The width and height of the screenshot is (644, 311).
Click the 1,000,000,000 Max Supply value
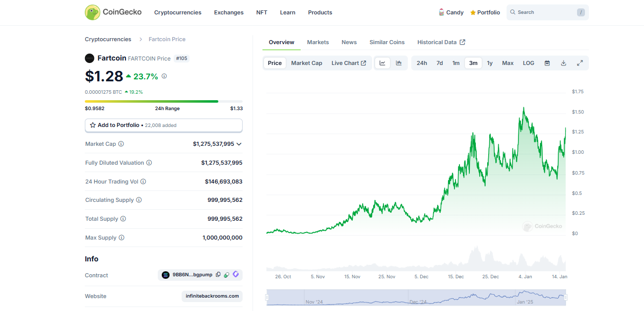(x=222, y=238)
